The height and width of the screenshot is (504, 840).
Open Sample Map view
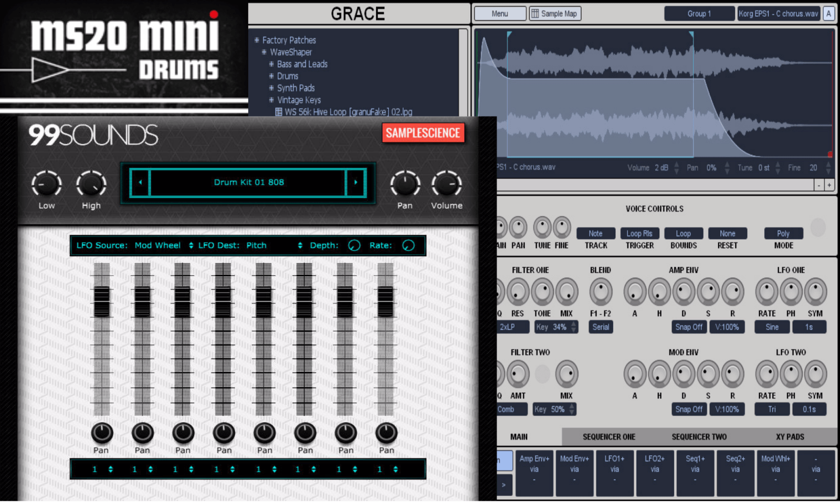point(554,14)
